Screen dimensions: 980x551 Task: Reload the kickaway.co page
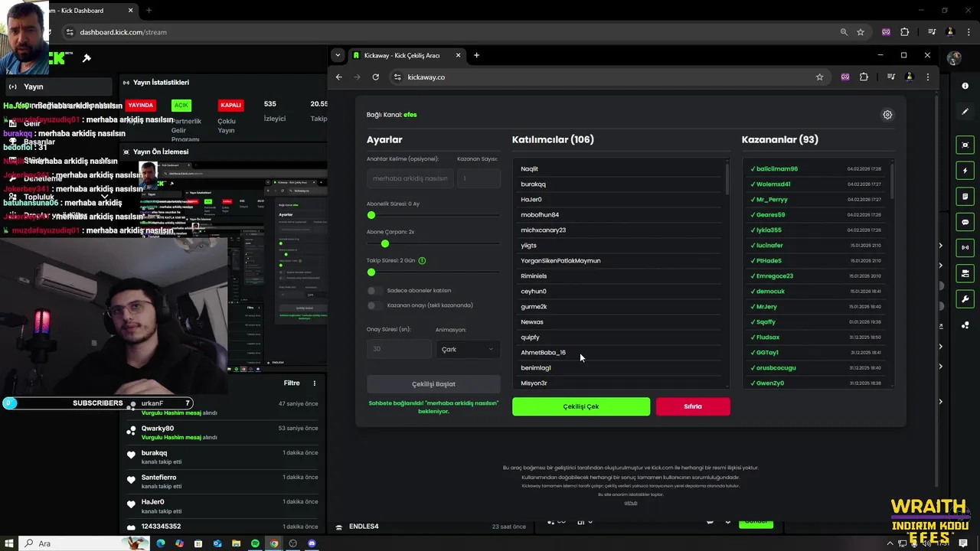pos(375,77)
